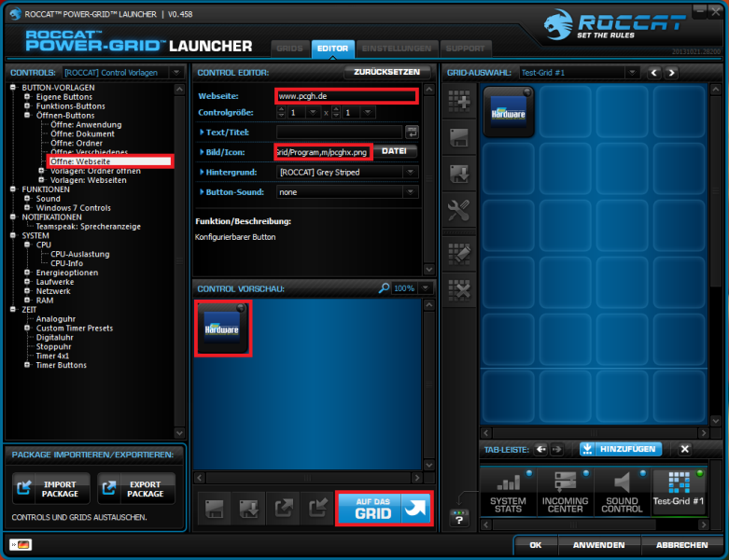The image size is (729, 560).
Task: Click the OK button
Action: point(535,545)
